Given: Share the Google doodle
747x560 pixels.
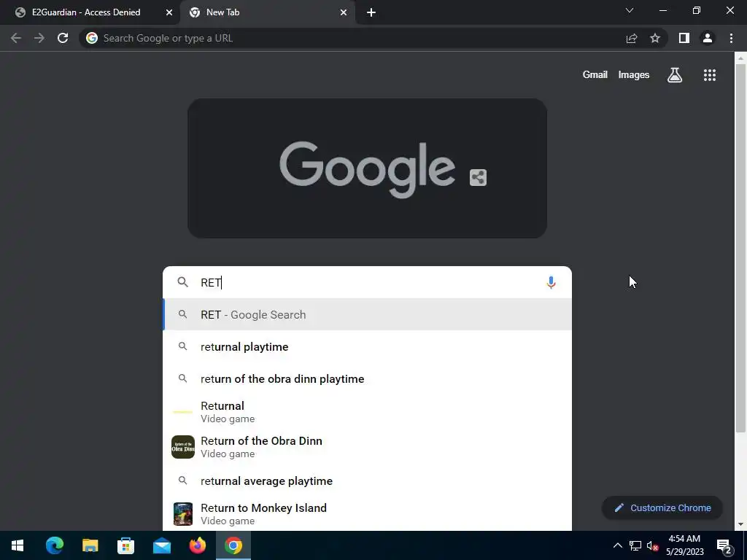Looking at the screenshot, I should (x=478, y=177).
